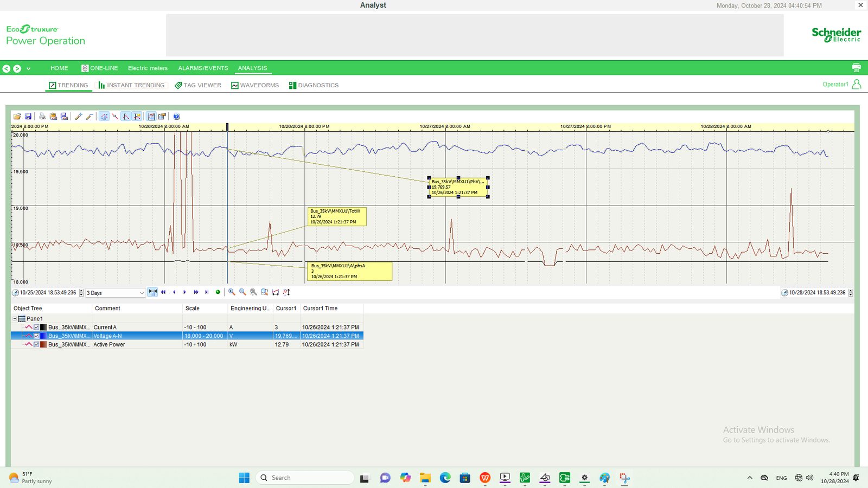Open INSTANT TRENDING view

pos(131,85)
